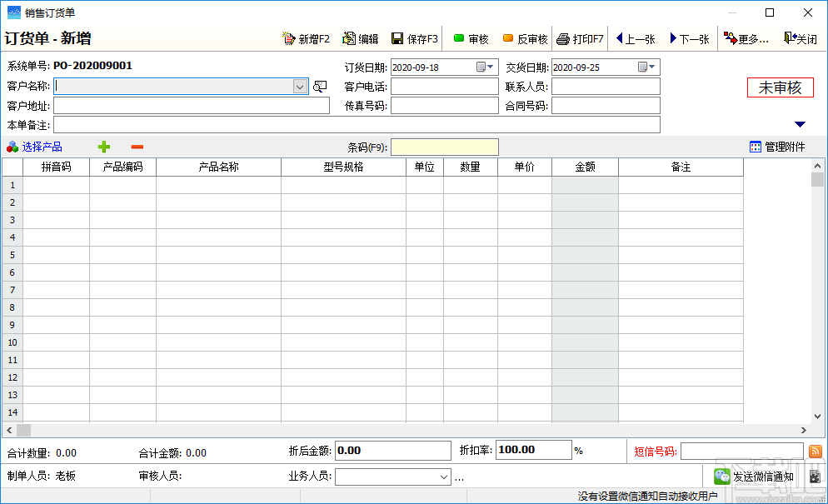828x504 pixels.
Task: Open the 订货日期 order date picker
Action: 485,67
